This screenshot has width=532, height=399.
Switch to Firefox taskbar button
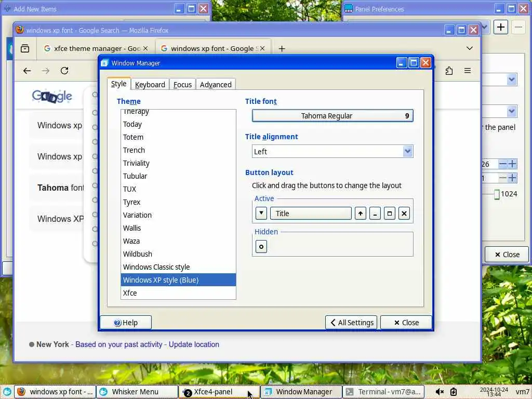click(55, 392)
